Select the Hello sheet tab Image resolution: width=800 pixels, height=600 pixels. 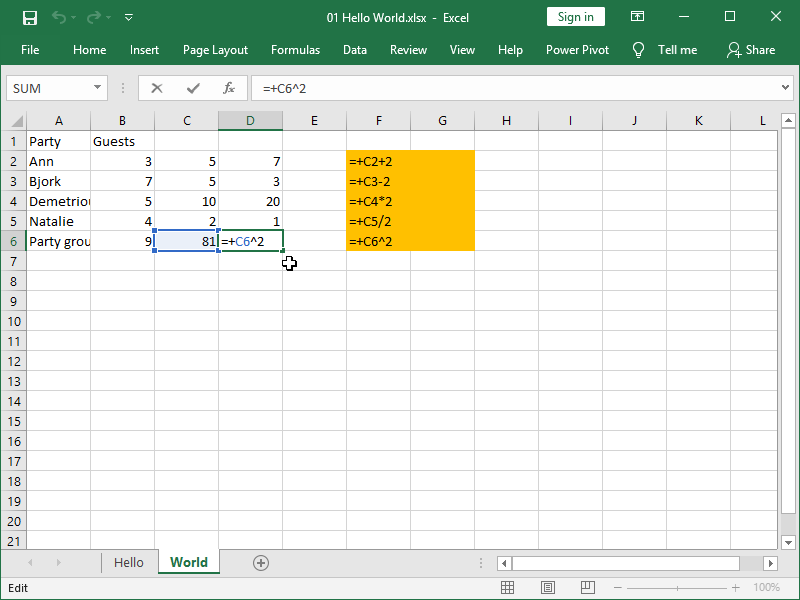point(129,562)
